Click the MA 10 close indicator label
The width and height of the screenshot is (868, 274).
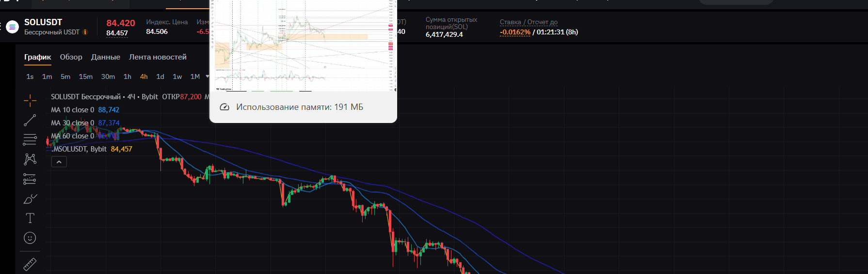click(73, 110)
